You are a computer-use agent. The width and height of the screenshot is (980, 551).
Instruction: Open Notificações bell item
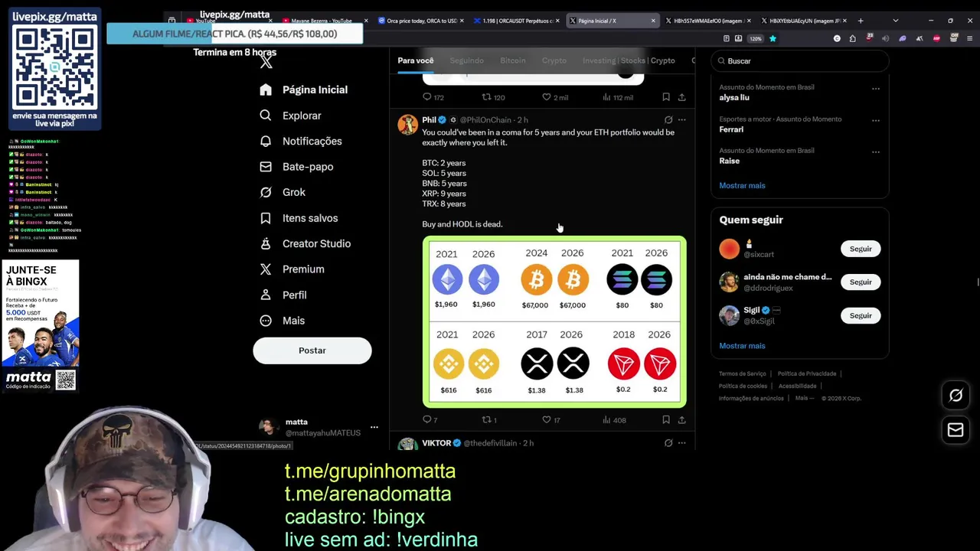coord(300,141)
